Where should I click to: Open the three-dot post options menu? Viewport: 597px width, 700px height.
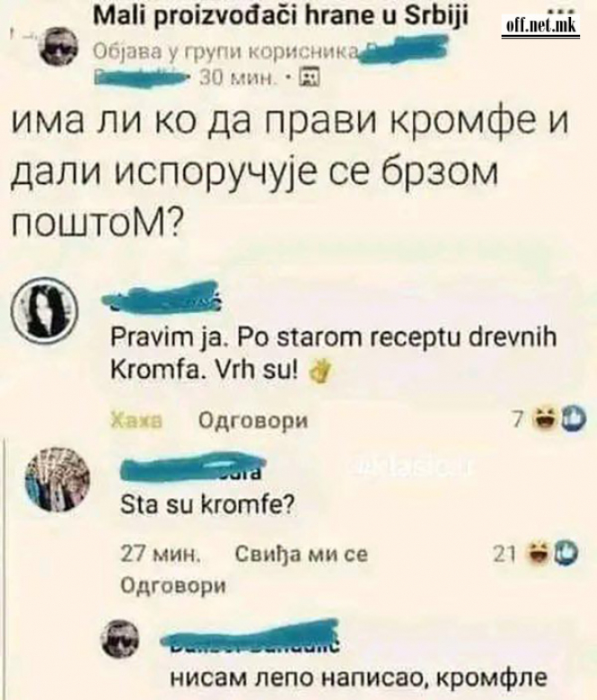tap(561, 8)
